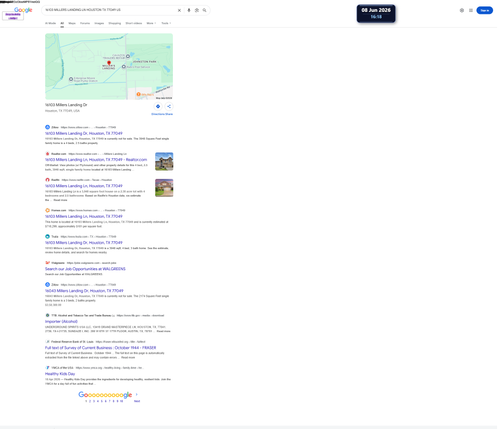Click the Directions label under the map
This screenshot has height=429, width=500.
[157, 114]
